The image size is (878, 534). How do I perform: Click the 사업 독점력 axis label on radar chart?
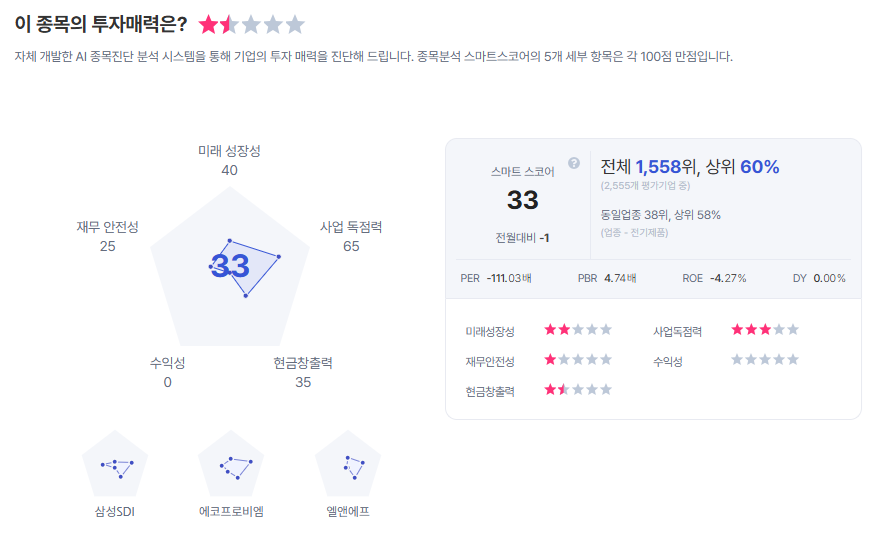tap(351, 227)
